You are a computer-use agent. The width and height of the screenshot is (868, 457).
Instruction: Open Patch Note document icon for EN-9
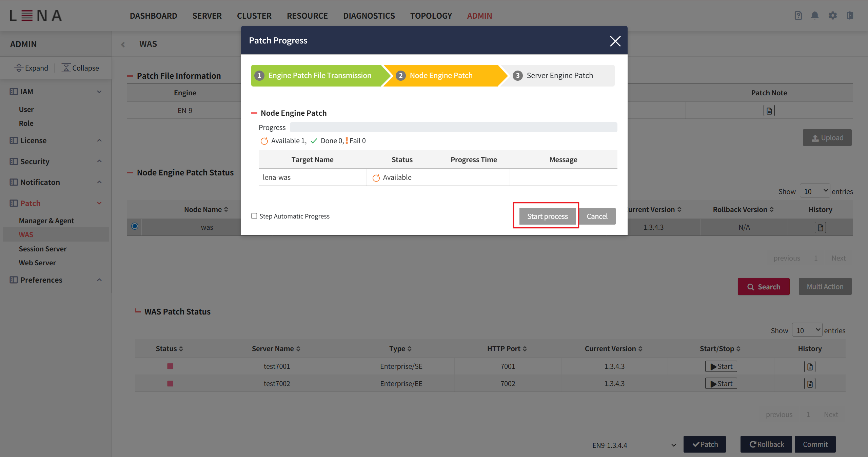(x=769, y=111)
